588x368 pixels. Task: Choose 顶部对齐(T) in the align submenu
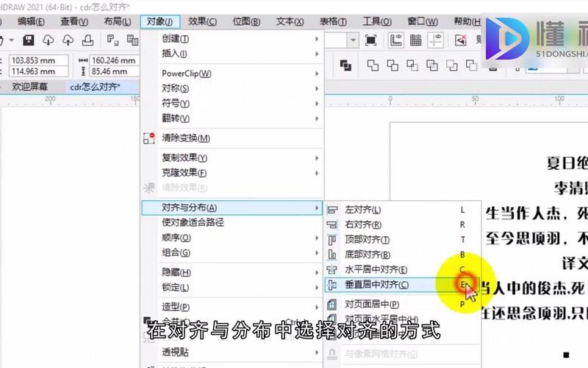(402, 240)
